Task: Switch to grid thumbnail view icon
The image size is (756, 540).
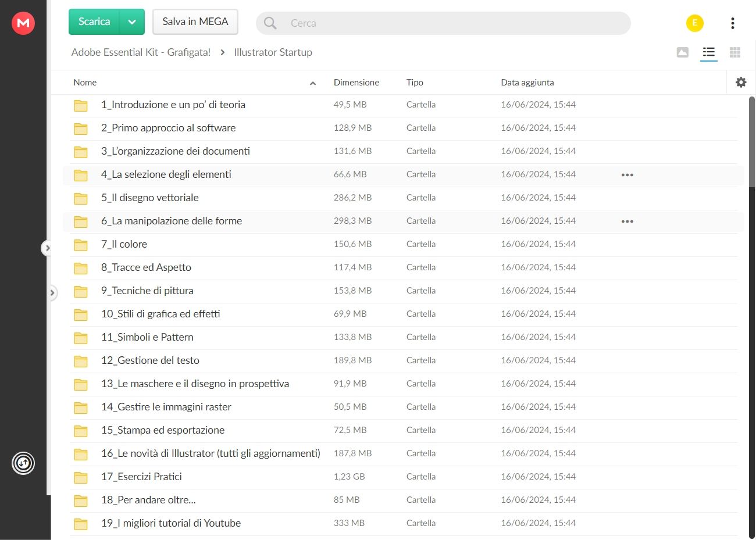Action: (735, 52)
